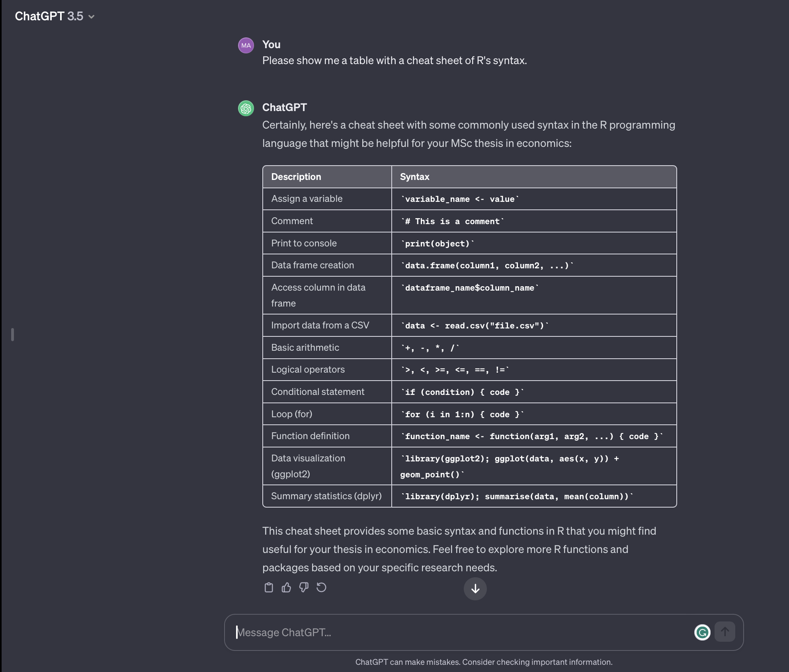789x672 pixels.
Task: Click the Grammarly icon in the message box
Action: pyautogui.click(x=703, y=632)
